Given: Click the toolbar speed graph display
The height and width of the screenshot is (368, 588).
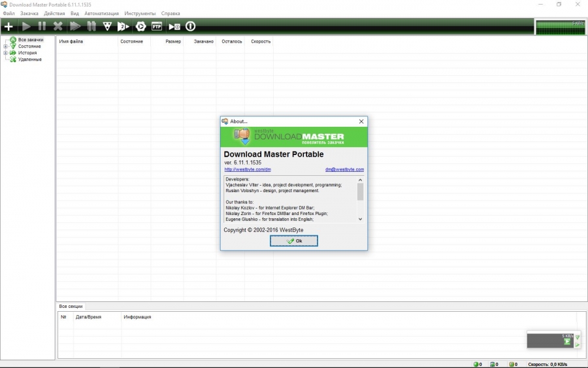Looking at the screenshot, I should (561, 27).
